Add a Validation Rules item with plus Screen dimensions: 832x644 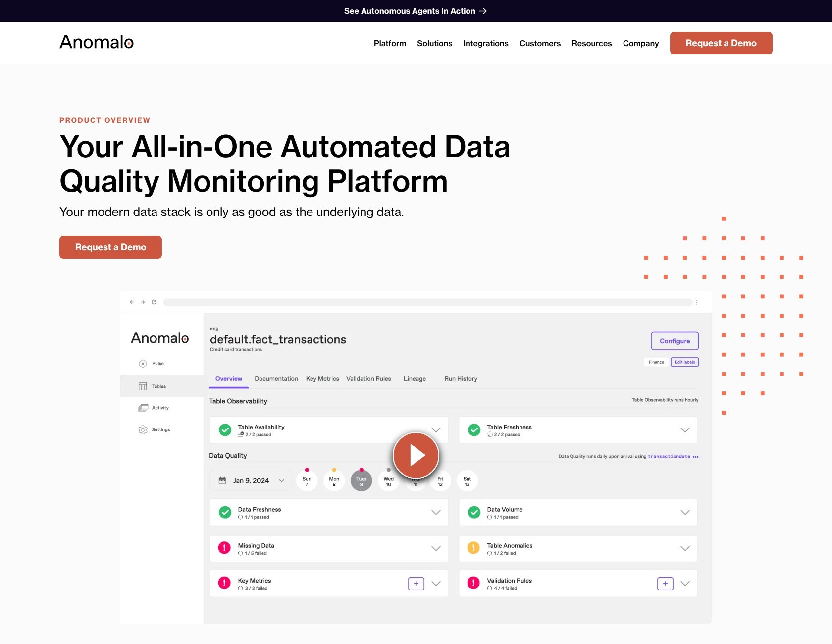(x=665, y=584)
